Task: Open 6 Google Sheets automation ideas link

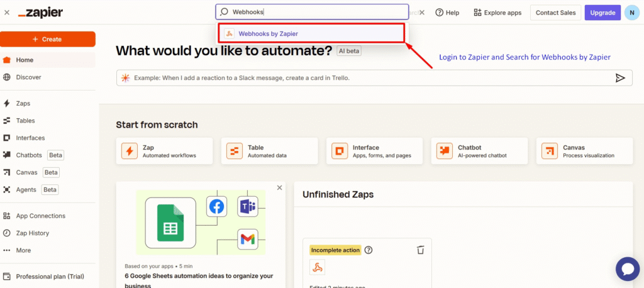Action: click(199, 281)
